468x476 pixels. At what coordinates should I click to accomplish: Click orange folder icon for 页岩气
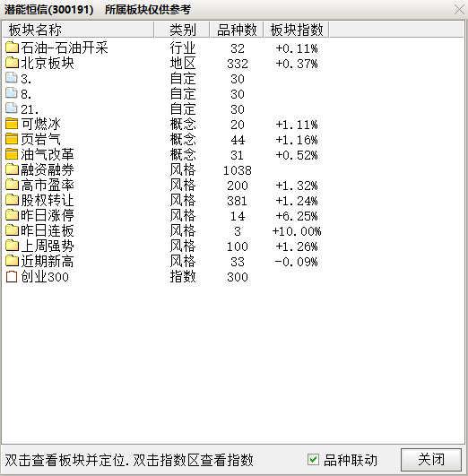(12, 139)
